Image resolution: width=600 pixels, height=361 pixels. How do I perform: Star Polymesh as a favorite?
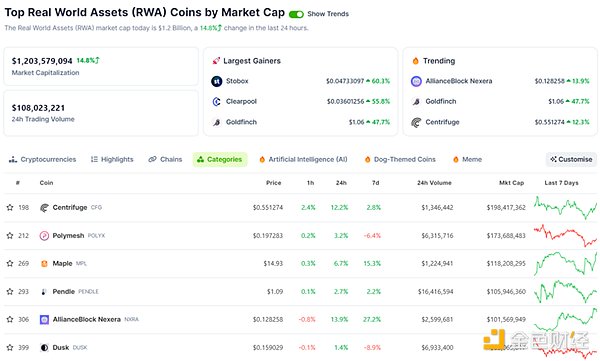coord(10,235)
